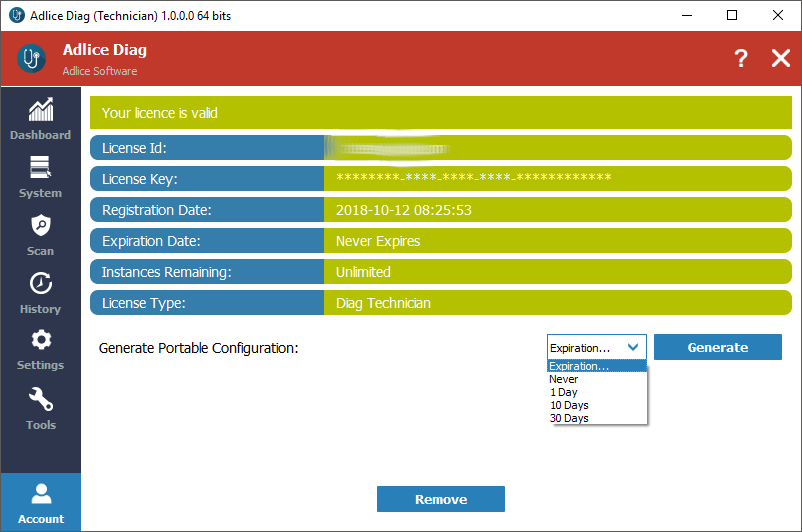Collapse the Expiration dropdown arrow
The image size is (802, 532).
point(633,347)
